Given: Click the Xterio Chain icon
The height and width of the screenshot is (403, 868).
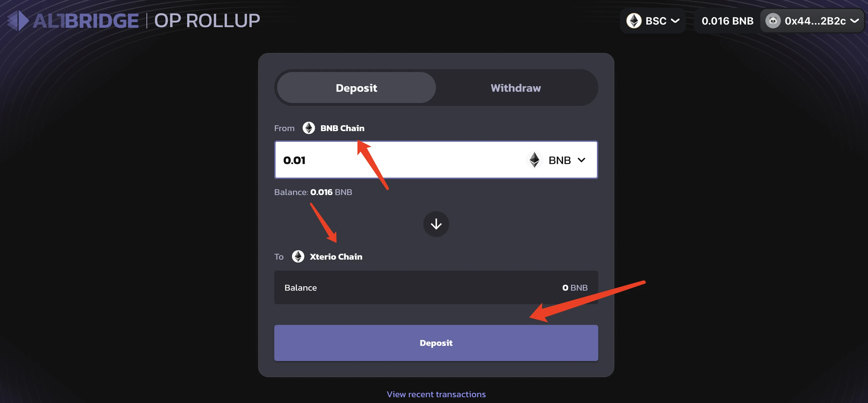Looking at the screenshot, I should pos(299,255).
